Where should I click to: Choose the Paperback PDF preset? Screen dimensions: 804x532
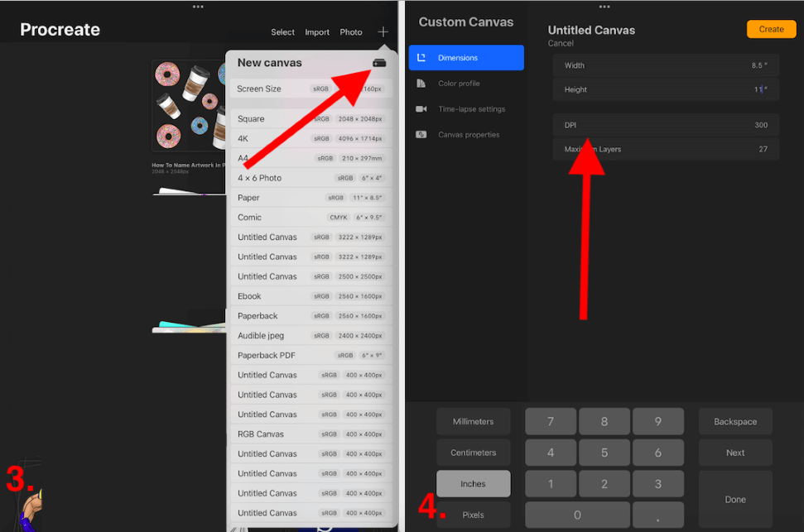(x=311, y=355)
